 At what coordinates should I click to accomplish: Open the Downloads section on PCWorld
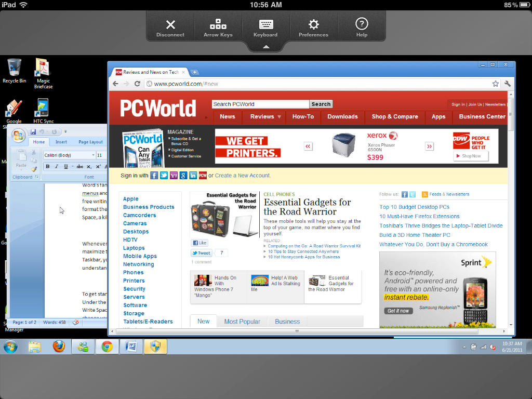tap(342, 117)
